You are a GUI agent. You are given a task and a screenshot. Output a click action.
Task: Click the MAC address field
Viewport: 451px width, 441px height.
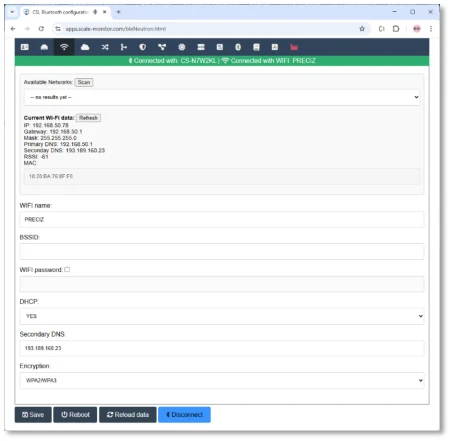coord(222,176)
